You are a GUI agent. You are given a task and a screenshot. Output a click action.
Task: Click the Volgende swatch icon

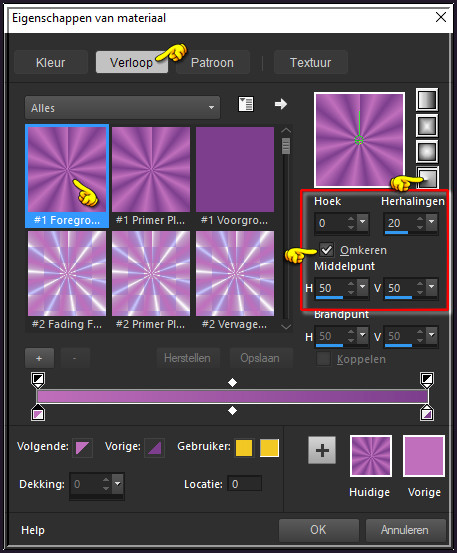coord(82,448)
